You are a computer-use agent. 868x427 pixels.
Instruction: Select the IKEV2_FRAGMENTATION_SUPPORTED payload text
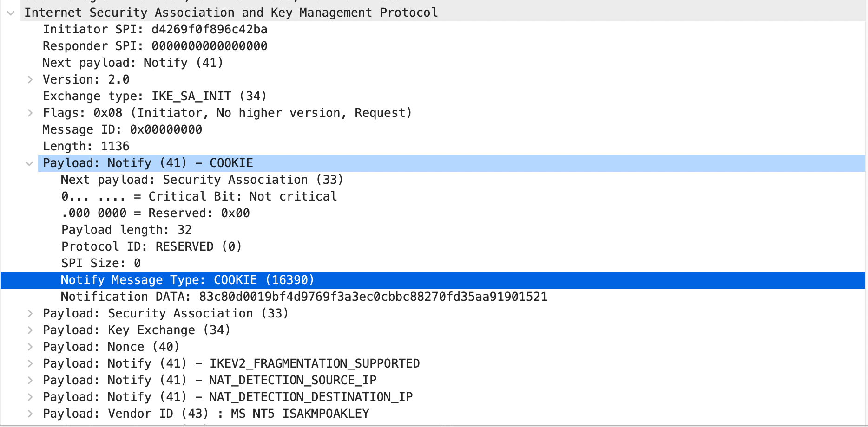pos(231,364)
